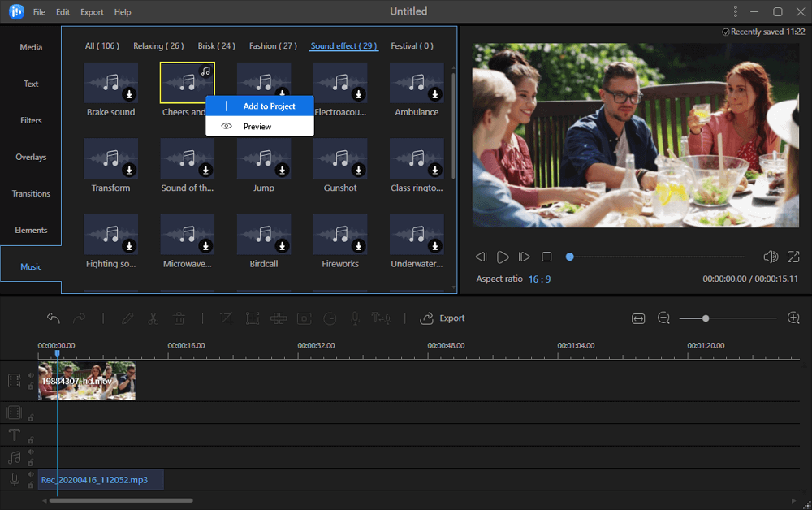Toggle lock on the text track
The image size is (812, 510).
31,440
